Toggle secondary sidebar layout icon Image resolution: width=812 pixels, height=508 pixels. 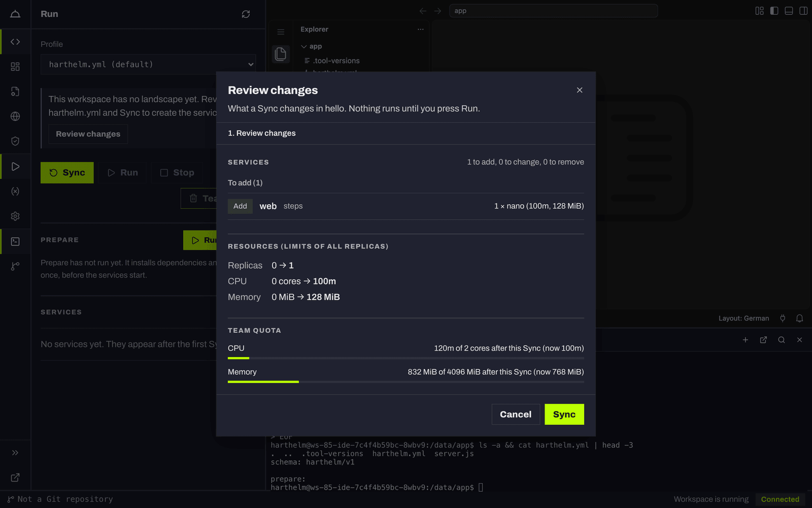pyautogui.click(x=803, y=11)
